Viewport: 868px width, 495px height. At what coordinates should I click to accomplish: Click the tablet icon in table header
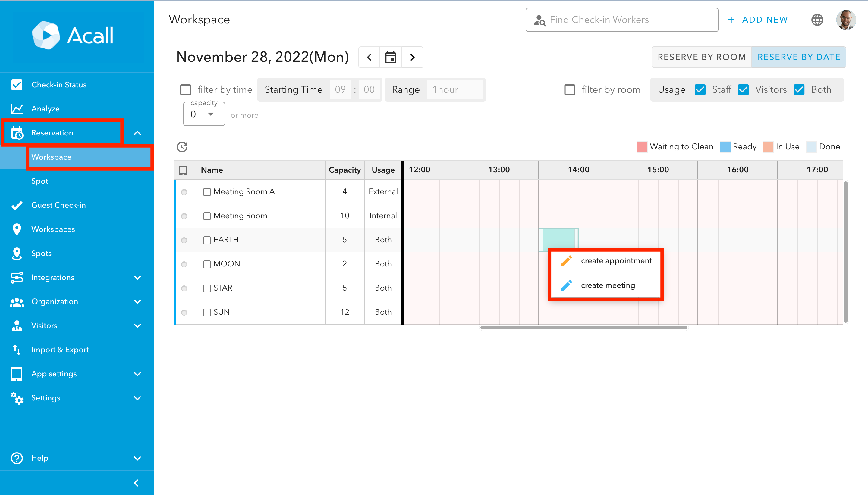[x=183, y=170]
